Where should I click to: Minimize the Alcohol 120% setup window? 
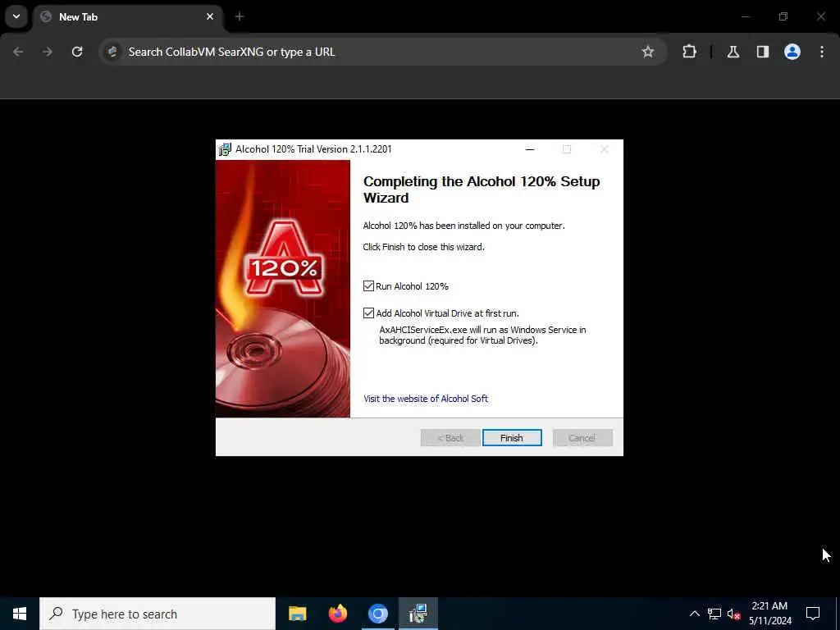click(x=530, y=149)
